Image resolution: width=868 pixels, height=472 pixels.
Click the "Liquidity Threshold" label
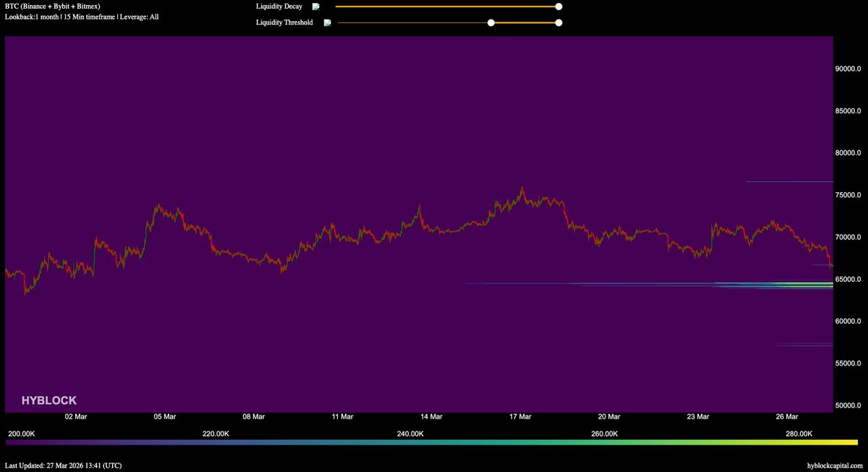(284, 22)
